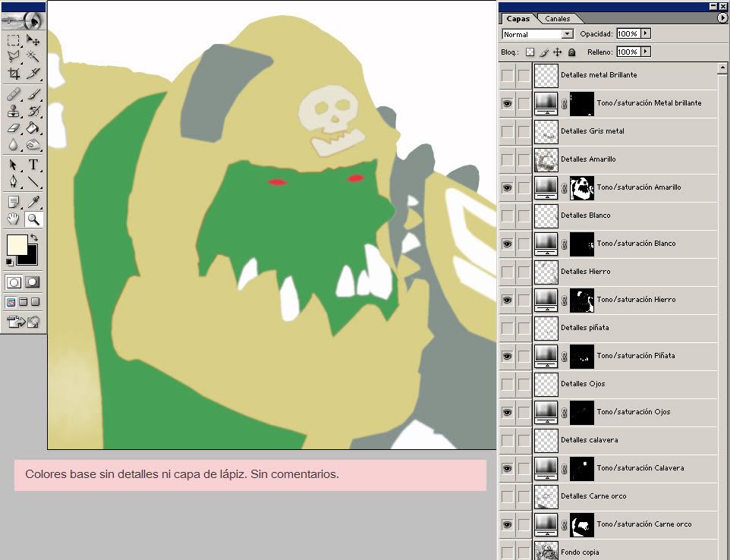
Task: Select the History Brush tool
Action: coord(33,111)
